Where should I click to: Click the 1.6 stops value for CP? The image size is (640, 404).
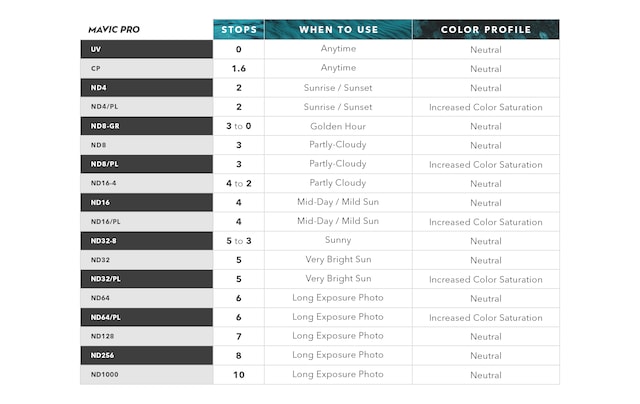click(238, 68)
